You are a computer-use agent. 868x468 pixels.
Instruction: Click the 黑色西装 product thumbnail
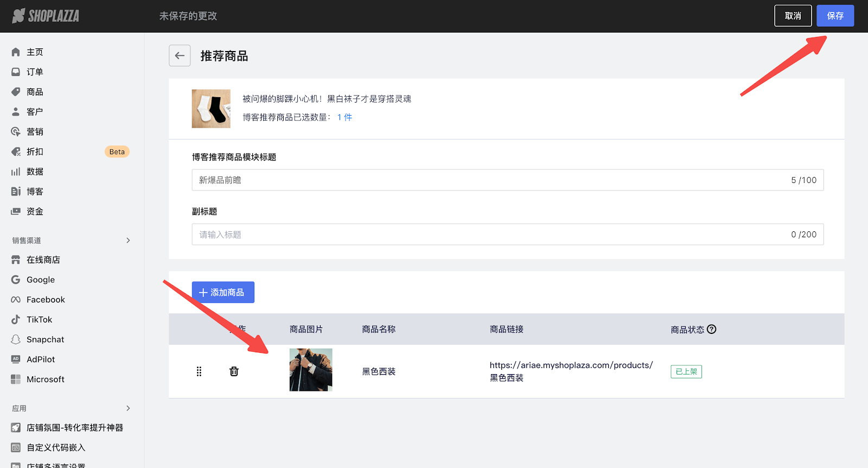pyautogui.click(x=311, y=370)
